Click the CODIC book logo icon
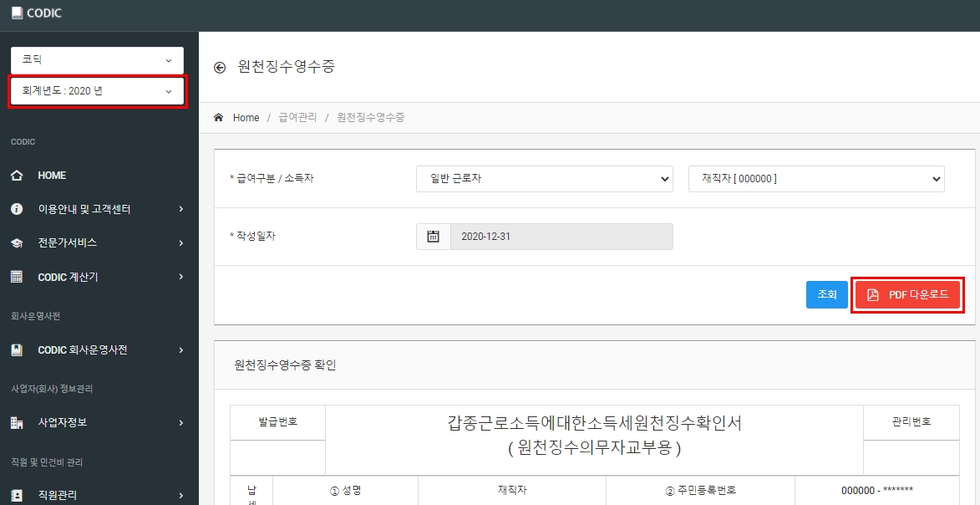980x505 pixels. tap(16, 13)
